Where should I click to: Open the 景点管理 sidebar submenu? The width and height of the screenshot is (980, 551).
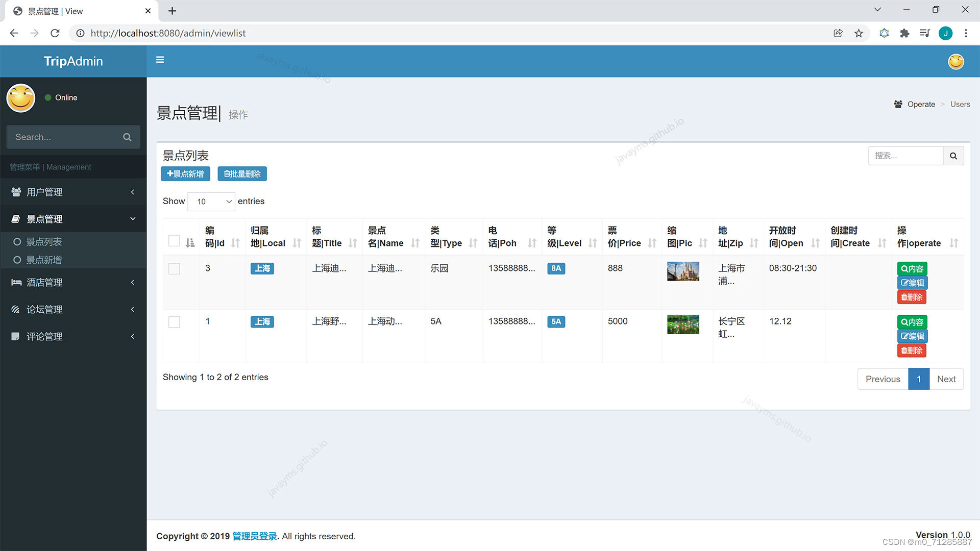coord(72,219)
